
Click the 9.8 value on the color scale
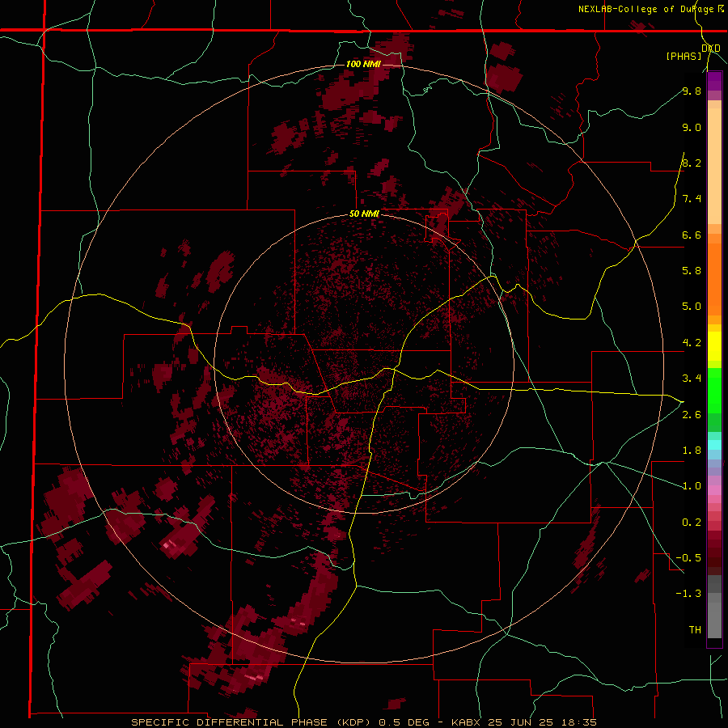[x=692, y=91]
